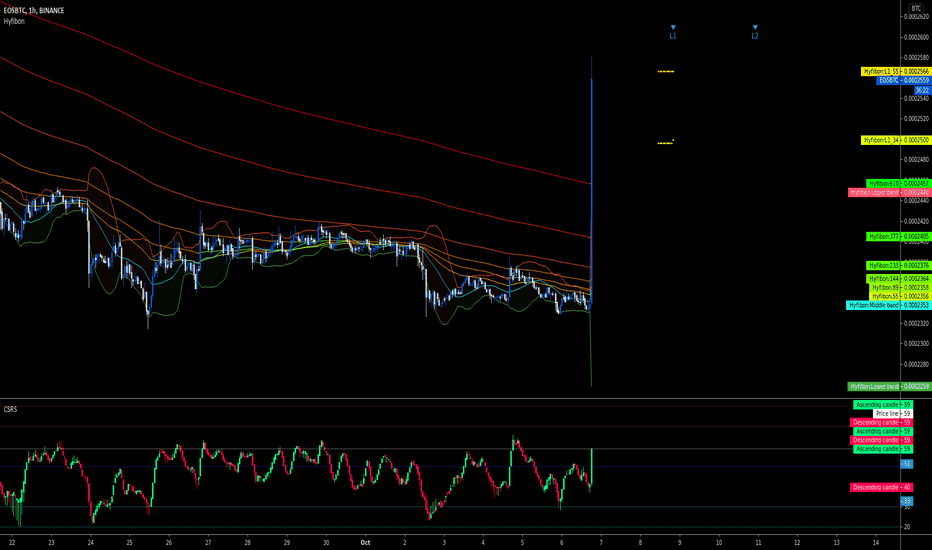Click the Hyfibon:Lower band green label
The image size is (932, 550).
point(889,386)
